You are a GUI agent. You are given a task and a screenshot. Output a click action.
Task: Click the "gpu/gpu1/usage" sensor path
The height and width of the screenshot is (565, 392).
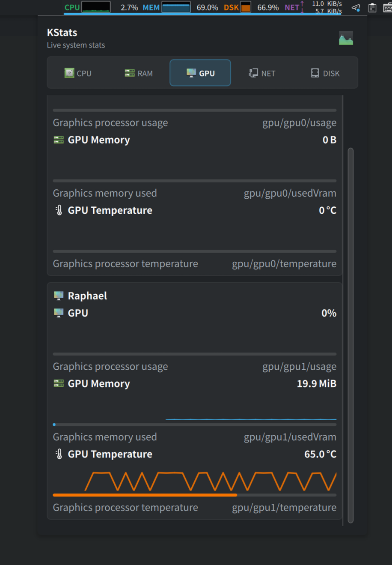(300, 367)
